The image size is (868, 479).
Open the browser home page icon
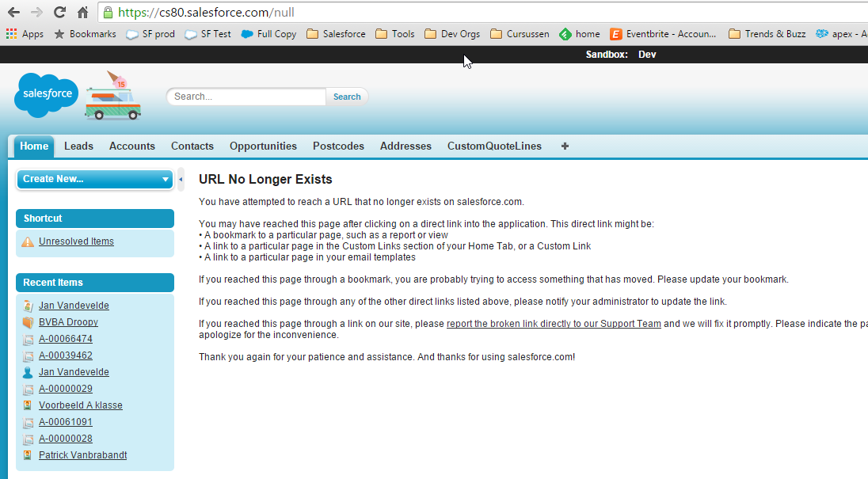(82, 12)
